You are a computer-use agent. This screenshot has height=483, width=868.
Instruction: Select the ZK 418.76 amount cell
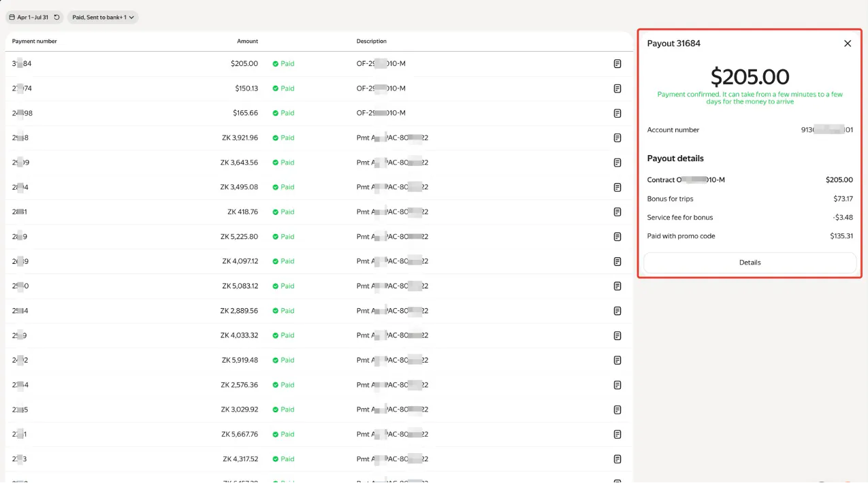click(x=243, y=212)
